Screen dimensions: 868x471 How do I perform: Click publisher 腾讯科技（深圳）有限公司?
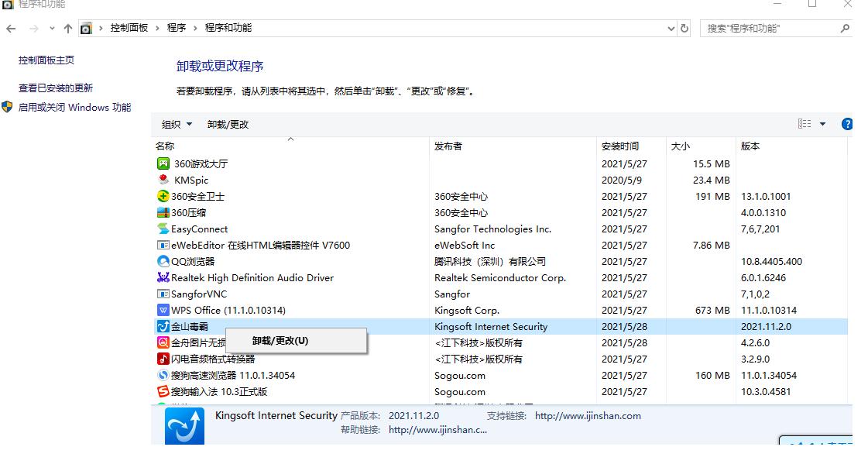(490, 262)
